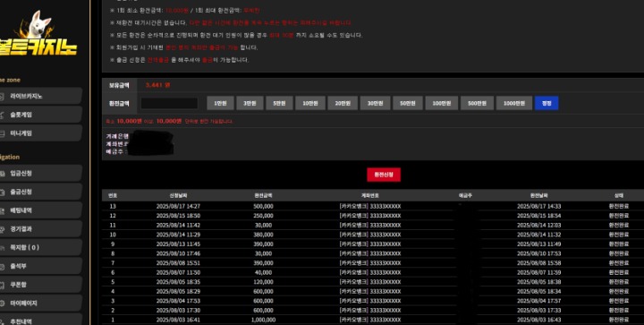
Task: Click the 보유금액 label
Action: (119, 85)
